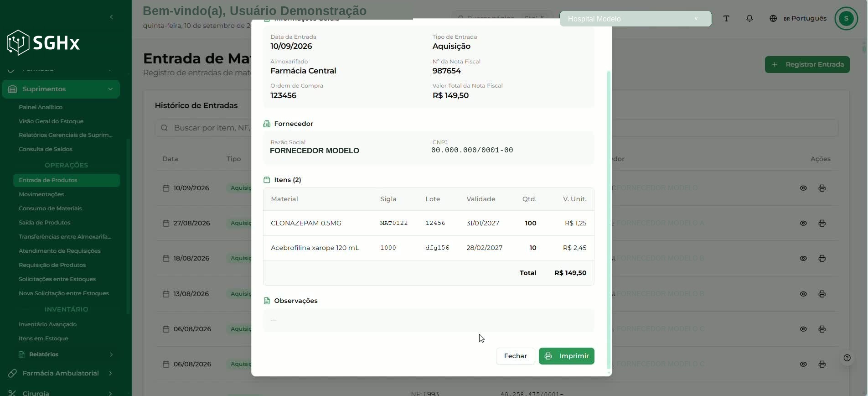View details of the 18/08/2026 entry

[803, 258]
